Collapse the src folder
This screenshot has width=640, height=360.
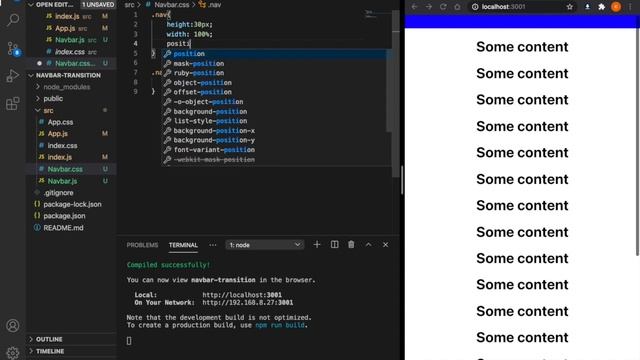pos(48,110)
